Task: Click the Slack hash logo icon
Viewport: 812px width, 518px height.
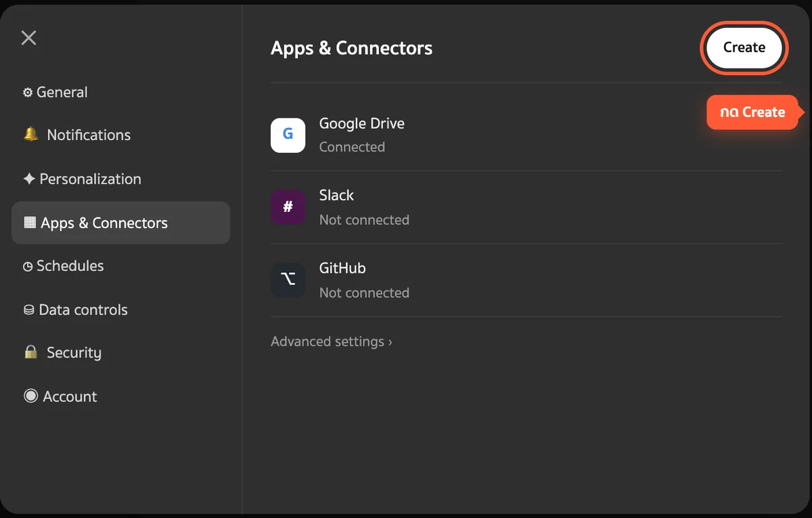Action: 288,207
